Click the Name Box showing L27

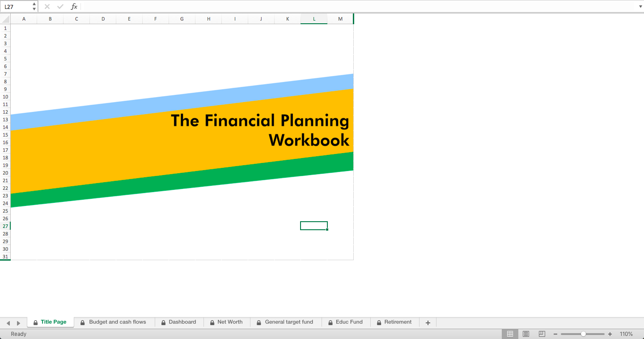pos(16,7)
